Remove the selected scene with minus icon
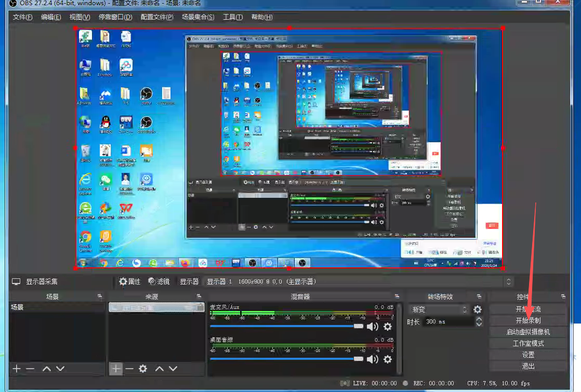 pyautogui.click(x=30, y=369)
